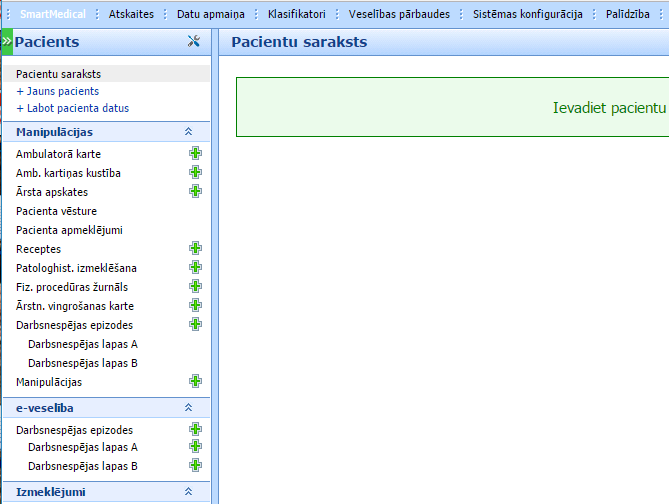Screen dimensions: 669x504
Task: Collapse the e-veselība section
Action: (188, 408)
